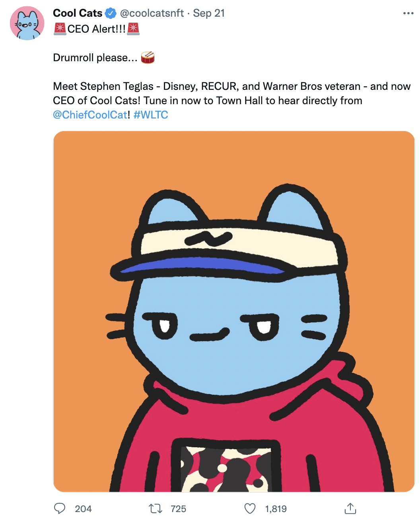Click the 725 retweets count
This screenshot has width=420, height=524.
178,509
